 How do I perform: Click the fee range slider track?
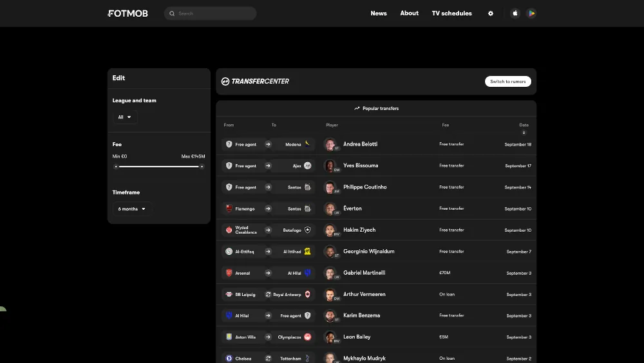159,167
